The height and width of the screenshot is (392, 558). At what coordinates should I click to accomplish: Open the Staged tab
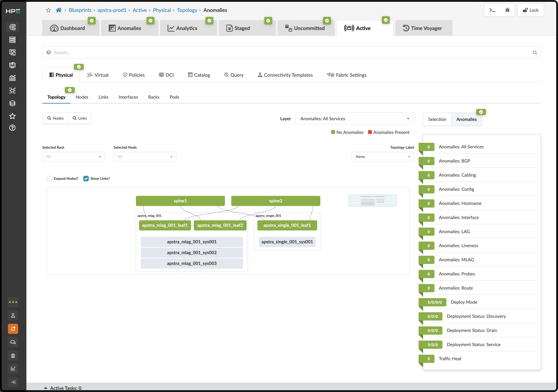pyautogui.click(x=247, y=28)
